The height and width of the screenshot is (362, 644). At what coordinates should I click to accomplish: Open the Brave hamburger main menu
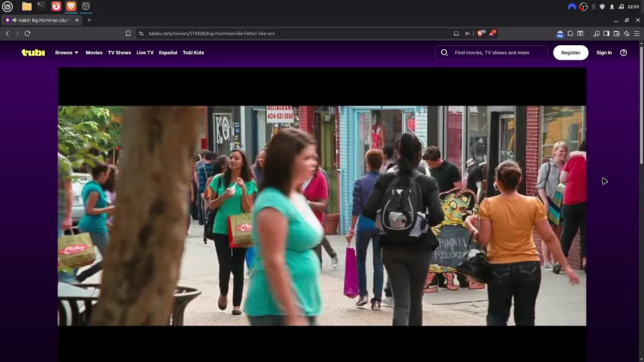pos(636,33)
